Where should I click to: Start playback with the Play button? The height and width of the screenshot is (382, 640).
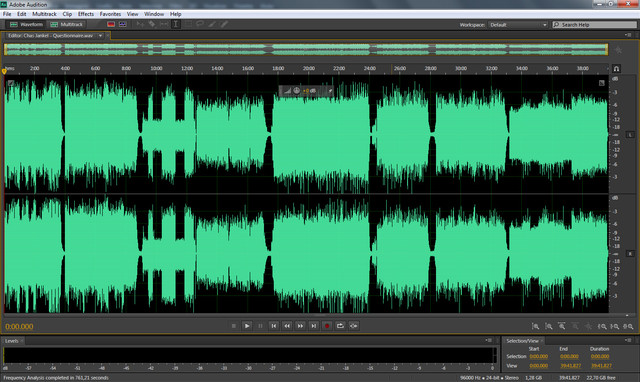click(x=247, y=326)
